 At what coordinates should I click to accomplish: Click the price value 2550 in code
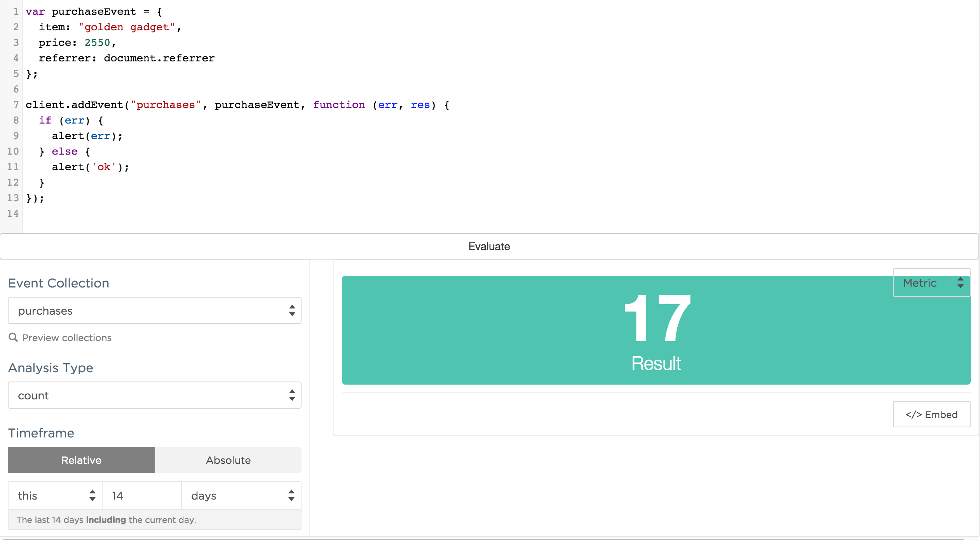[x=97, y=43]
